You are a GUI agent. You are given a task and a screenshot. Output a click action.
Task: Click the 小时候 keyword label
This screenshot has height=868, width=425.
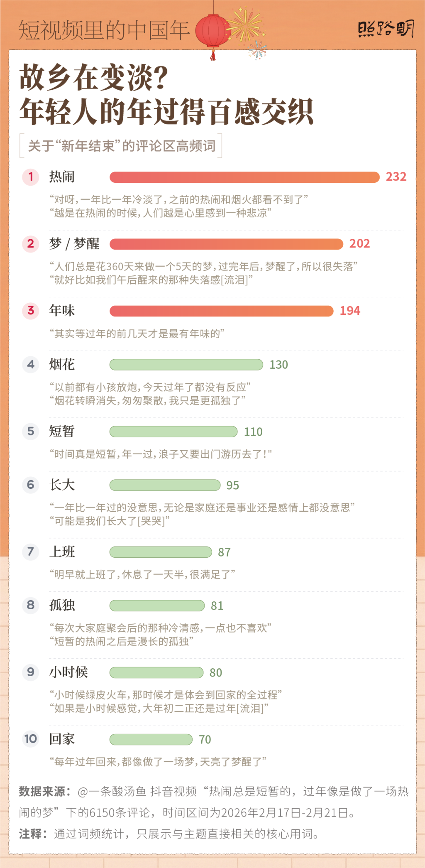pyautogui.click(x=68, y=672)
